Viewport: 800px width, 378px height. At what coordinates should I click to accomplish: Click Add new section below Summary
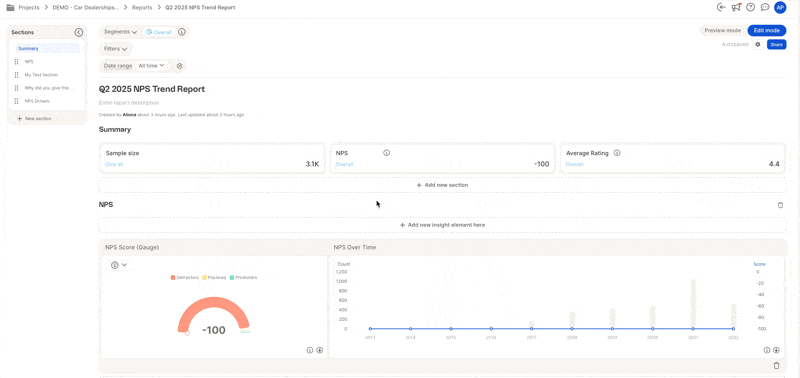(x=442, y=185)
